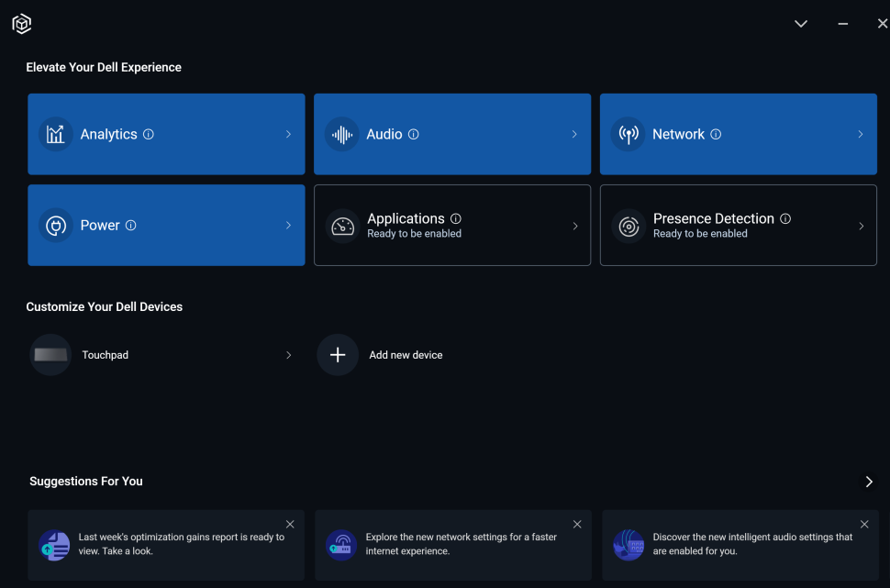Open the dropdown arrow in title bar
This screenshot has height=588, width=890.
801,24
